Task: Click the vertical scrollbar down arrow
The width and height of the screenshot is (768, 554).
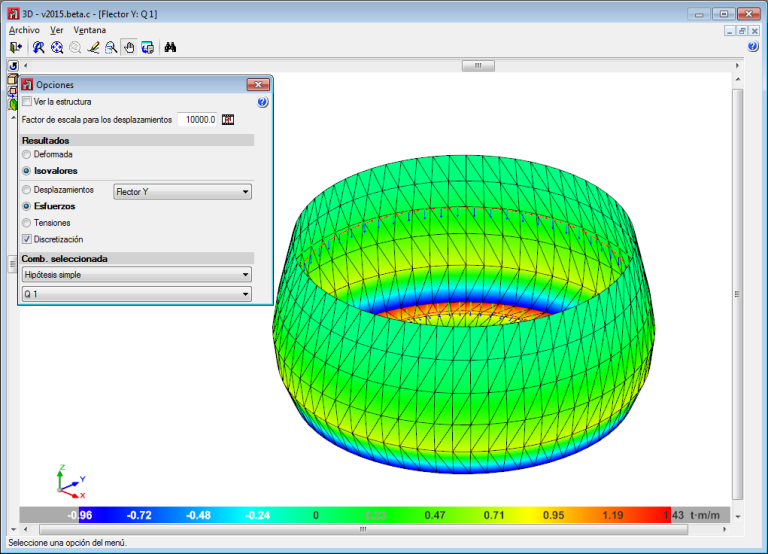Action: click(x=738, y=516)
